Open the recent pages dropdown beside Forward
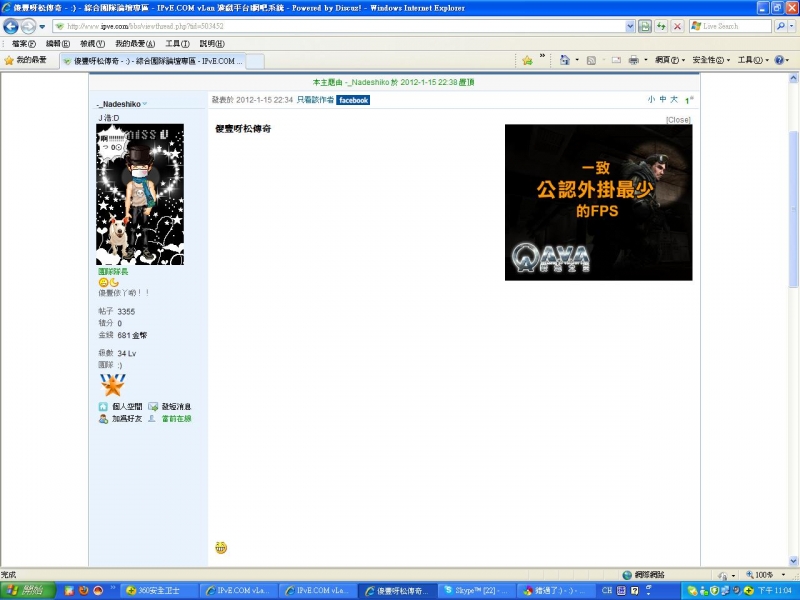800x600 pixels. click(42, 27)
